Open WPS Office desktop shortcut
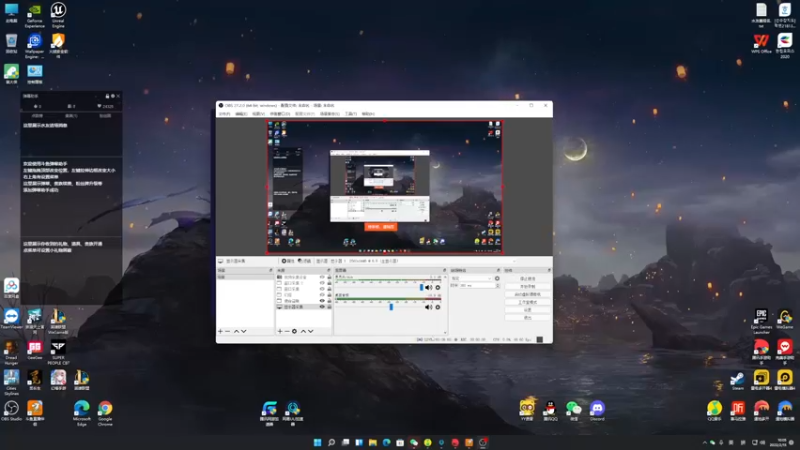Viewport: 800px width, 450px height. tap(761, 44)
